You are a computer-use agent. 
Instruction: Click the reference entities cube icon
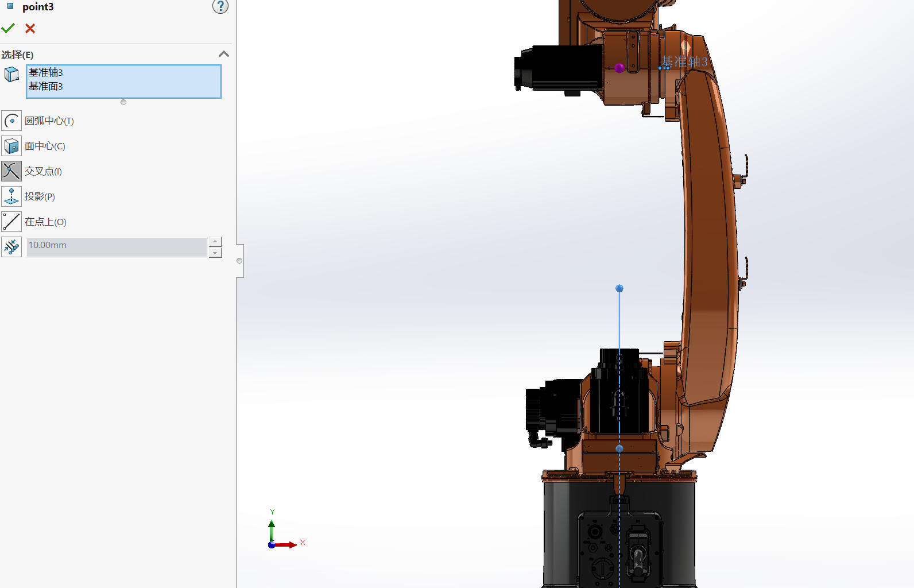[x=11, y=75]
